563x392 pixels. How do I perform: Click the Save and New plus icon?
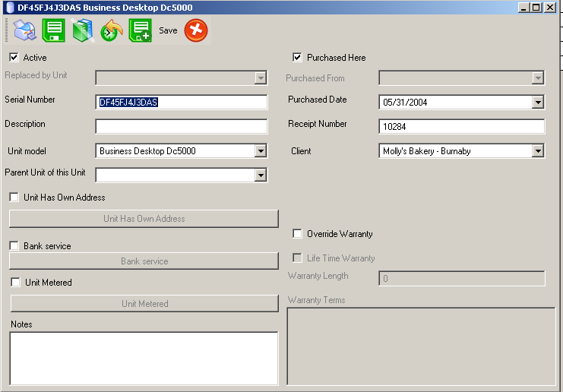141,30
